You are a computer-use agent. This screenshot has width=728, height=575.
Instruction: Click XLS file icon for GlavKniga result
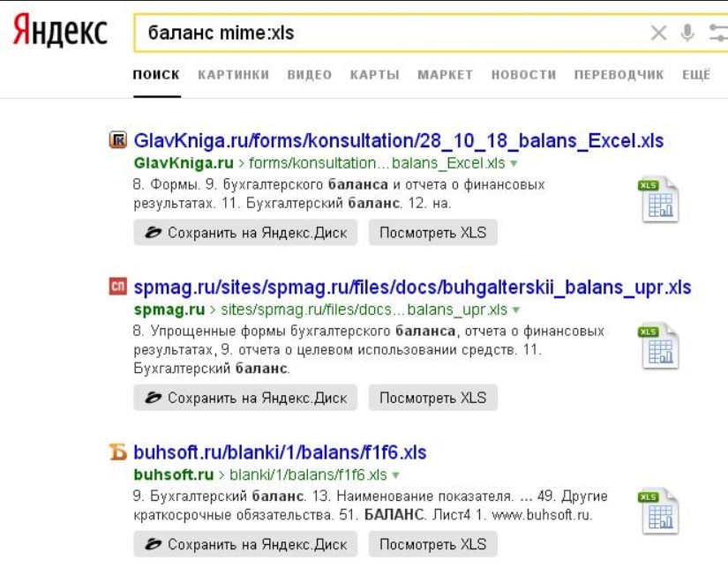[658, 200]
